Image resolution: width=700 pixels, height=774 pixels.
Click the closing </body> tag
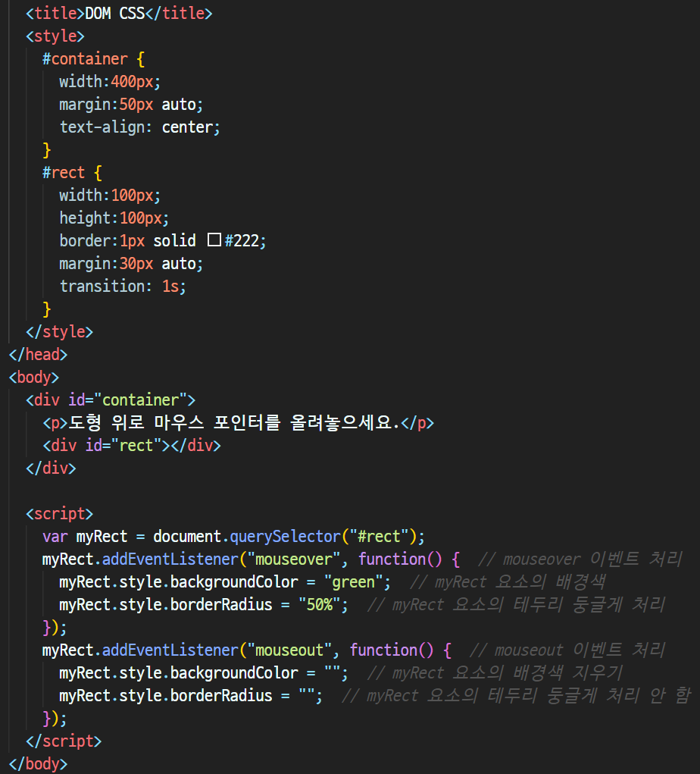pos(38,763)
